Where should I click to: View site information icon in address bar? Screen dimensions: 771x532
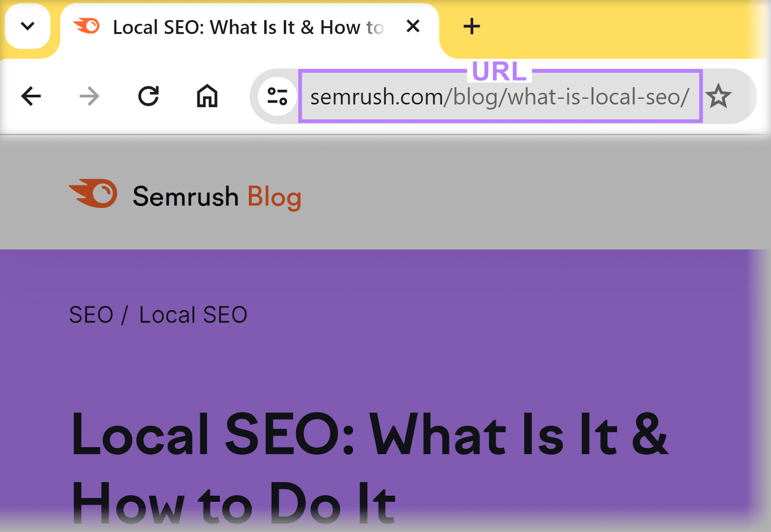click(x=278, y=96)
